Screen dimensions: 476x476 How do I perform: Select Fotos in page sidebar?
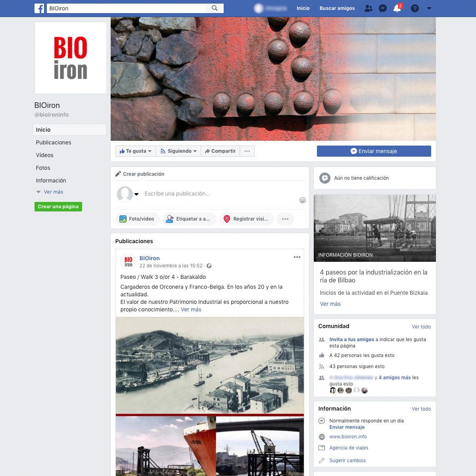(x=43, y=168)
